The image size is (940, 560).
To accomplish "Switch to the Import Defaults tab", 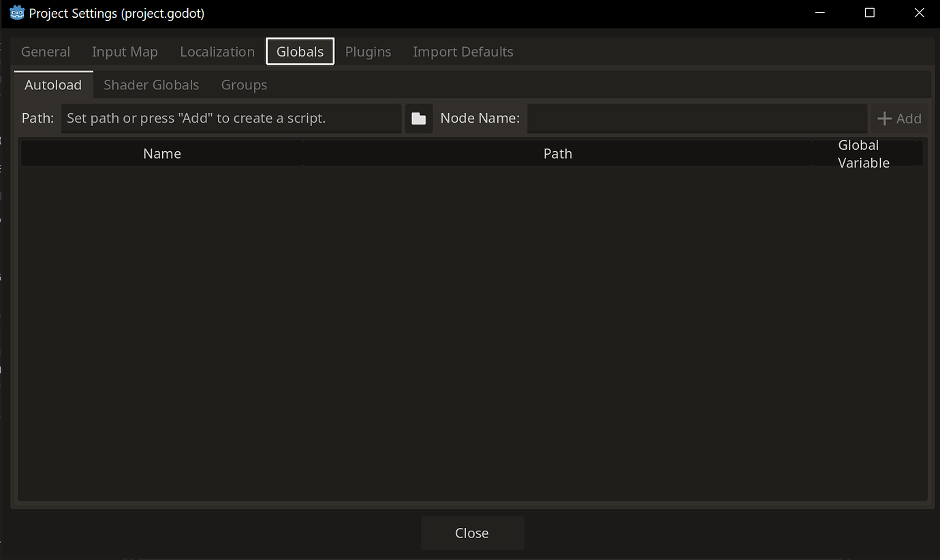I will (463, 51).
